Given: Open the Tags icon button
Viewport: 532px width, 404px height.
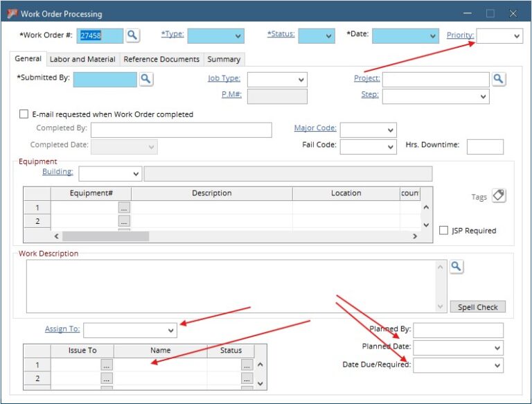Looking at the screenshot, I should pos(499,196).
